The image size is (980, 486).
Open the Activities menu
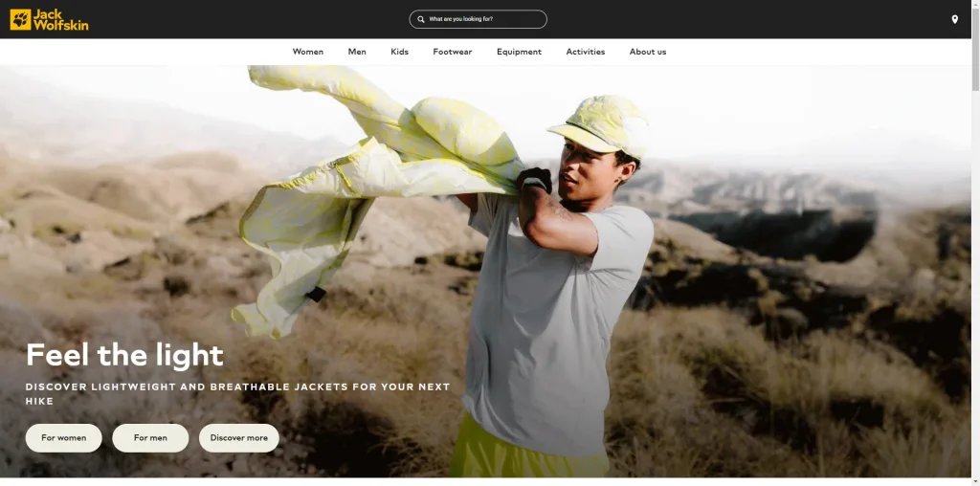click(x=586, y=52)
